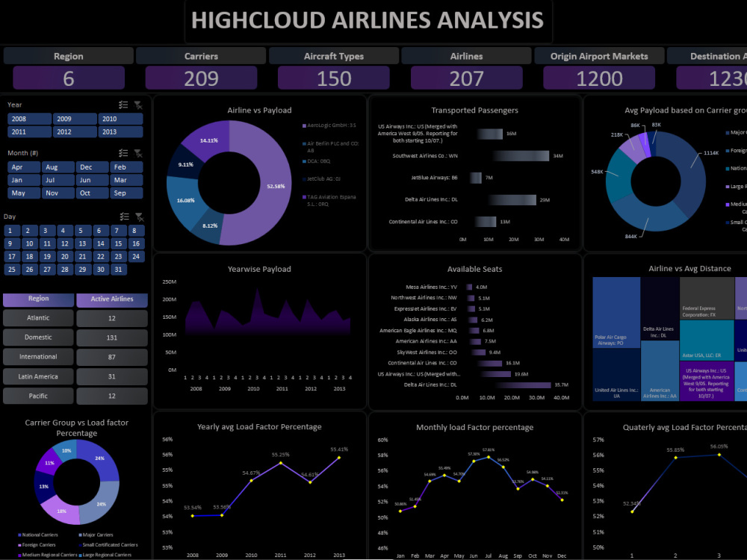Click the Active Airlines column header
747x560 pixels.
click(112, 299)
